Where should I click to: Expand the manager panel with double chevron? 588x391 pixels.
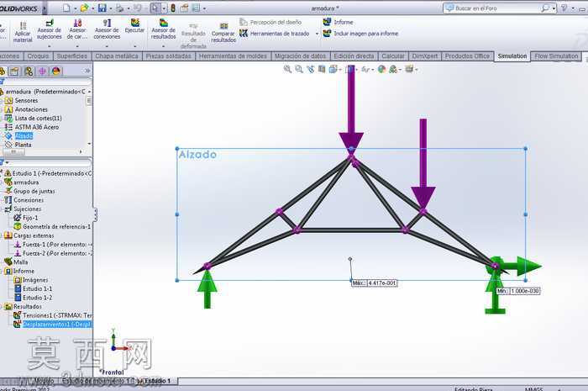point(87,71)
